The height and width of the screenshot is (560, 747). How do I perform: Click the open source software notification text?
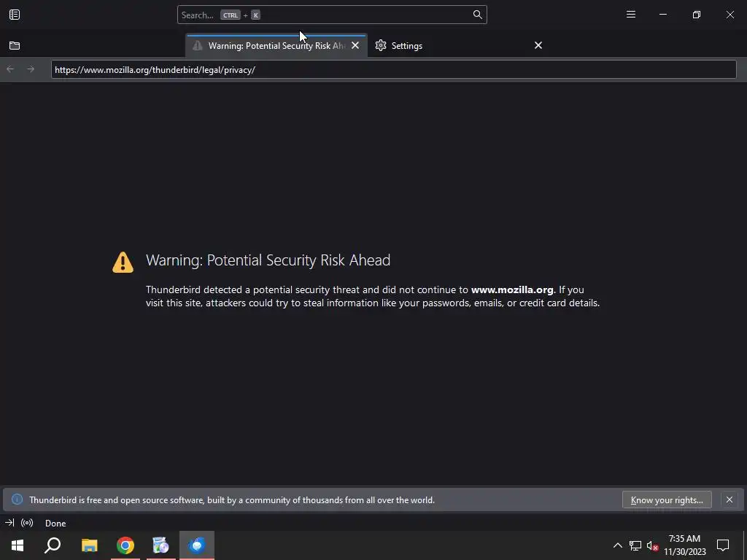pyautogui.click(x=232, y=500)
